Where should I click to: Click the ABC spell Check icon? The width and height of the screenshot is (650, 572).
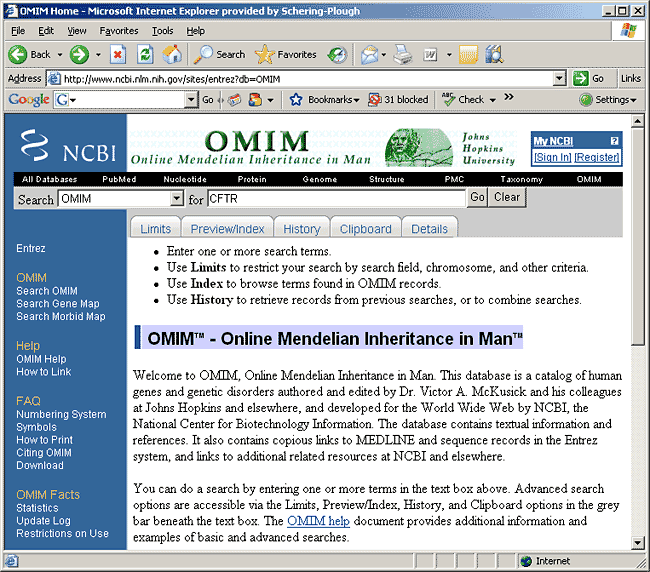449,99
